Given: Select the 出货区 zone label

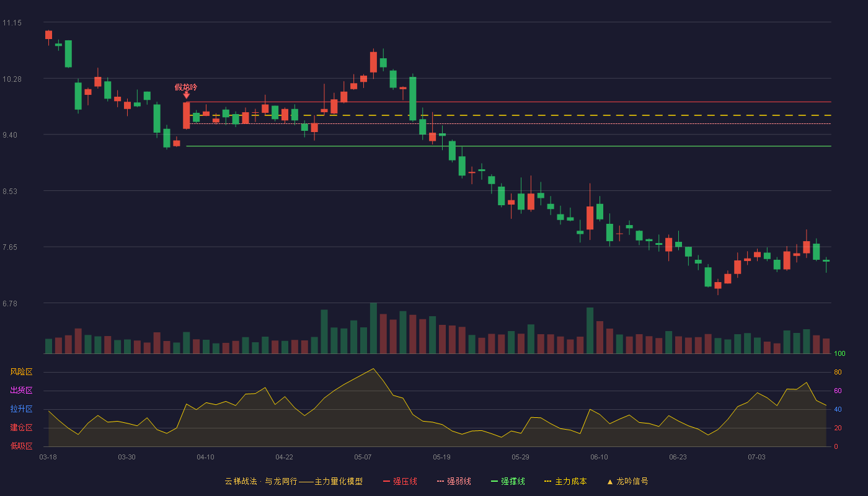Looking at the screenshot, I should coord(21,391).
